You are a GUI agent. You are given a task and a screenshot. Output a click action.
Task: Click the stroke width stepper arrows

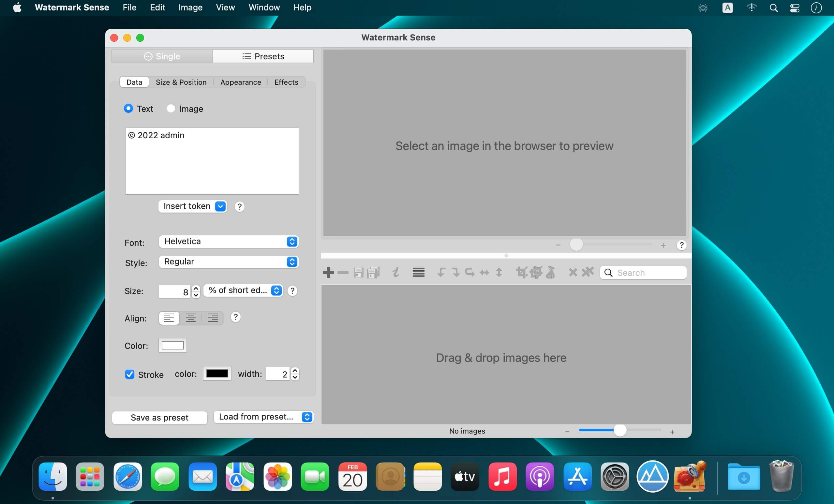(x=295, y=374)
